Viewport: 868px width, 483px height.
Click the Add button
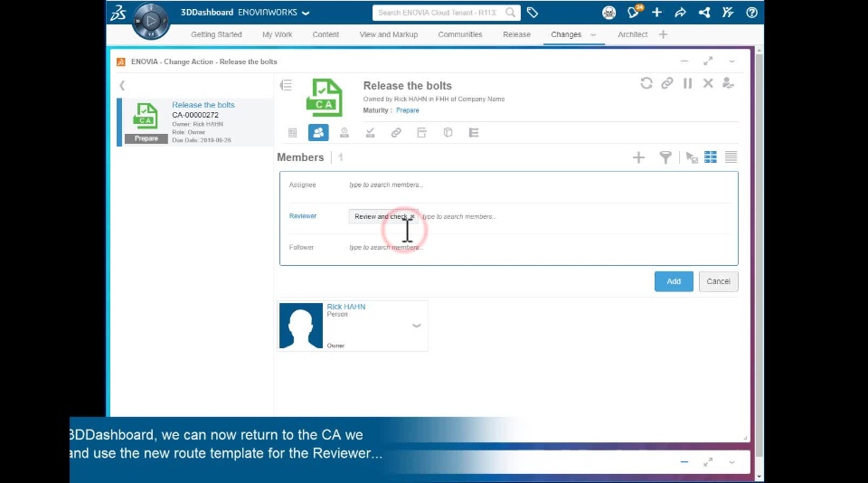click(674, 281)
